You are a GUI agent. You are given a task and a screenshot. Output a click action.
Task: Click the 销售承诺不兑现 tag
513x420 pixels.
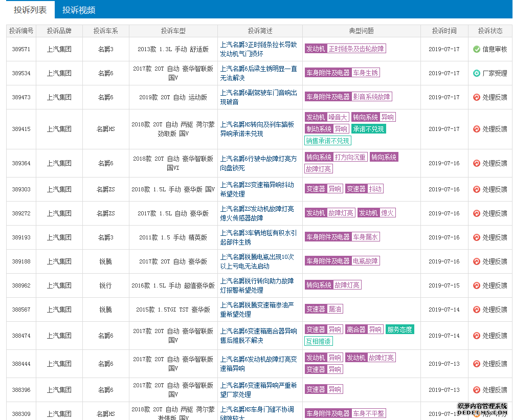(x=328, y=141)
